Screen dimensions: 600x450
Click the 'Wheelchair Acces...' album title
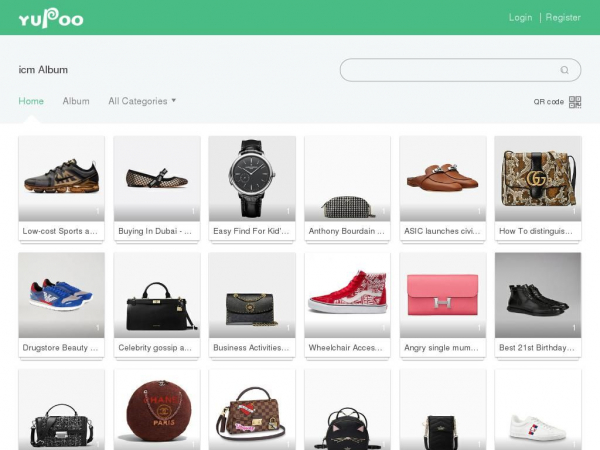click(346, 348)
